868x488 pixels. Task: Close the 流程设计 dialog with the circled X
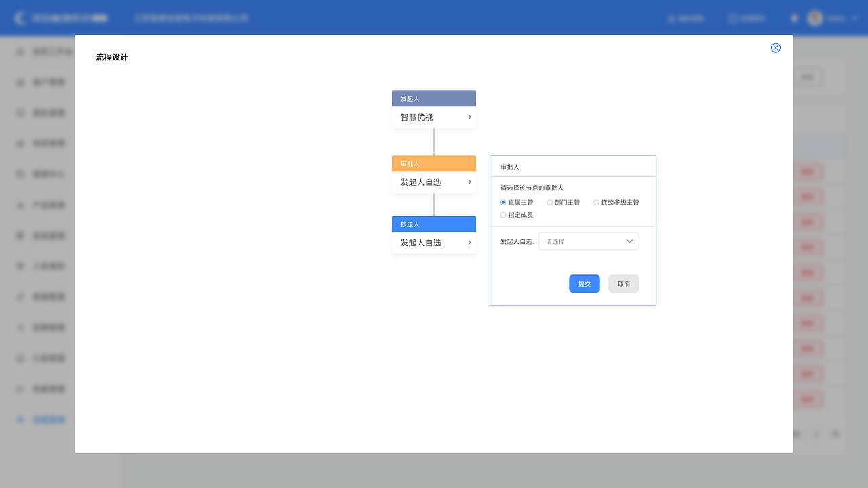(775, 47)
